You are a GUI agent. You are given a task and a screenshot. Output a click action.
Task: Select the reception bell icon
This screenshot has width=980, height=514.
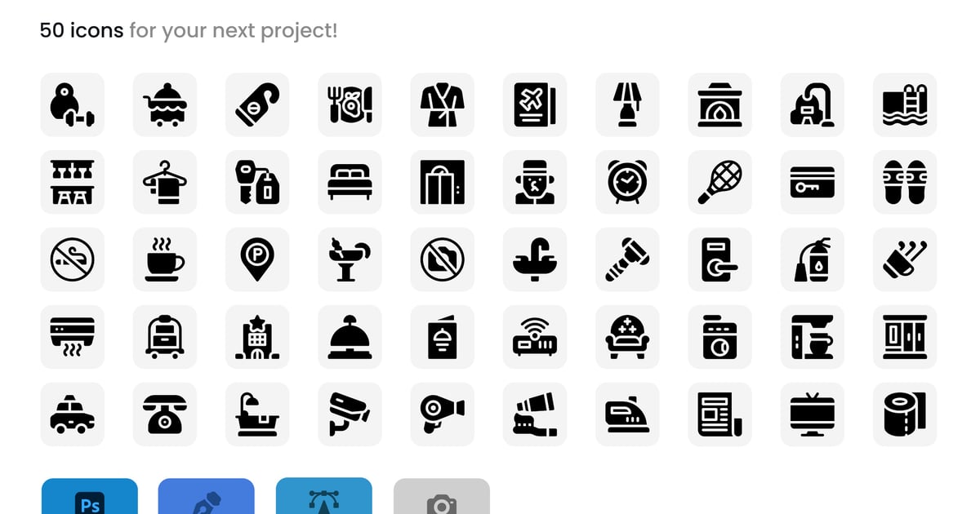(x=350, y=337)
